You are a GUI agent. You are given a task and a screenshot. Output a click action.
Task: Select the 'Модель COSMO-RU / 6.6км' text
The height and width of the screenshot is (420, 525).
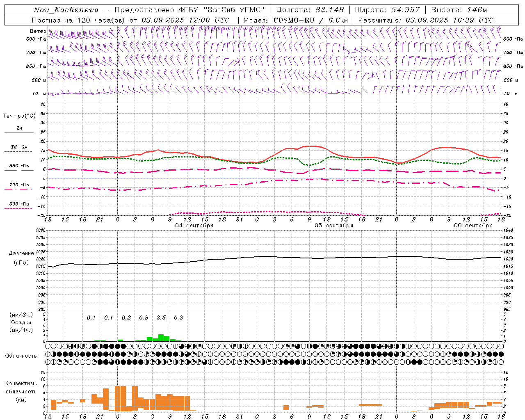(x=296, y=20)
